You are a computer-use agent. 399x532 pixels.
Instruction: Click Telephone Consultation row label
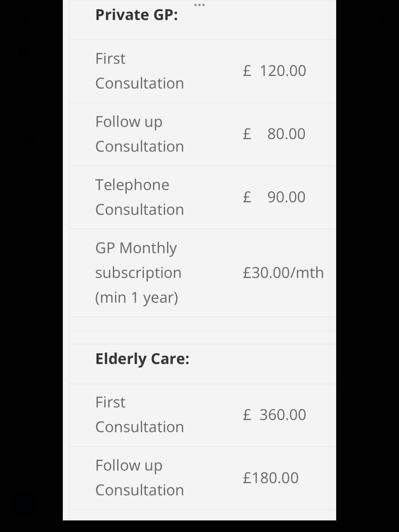pos(140,197)
